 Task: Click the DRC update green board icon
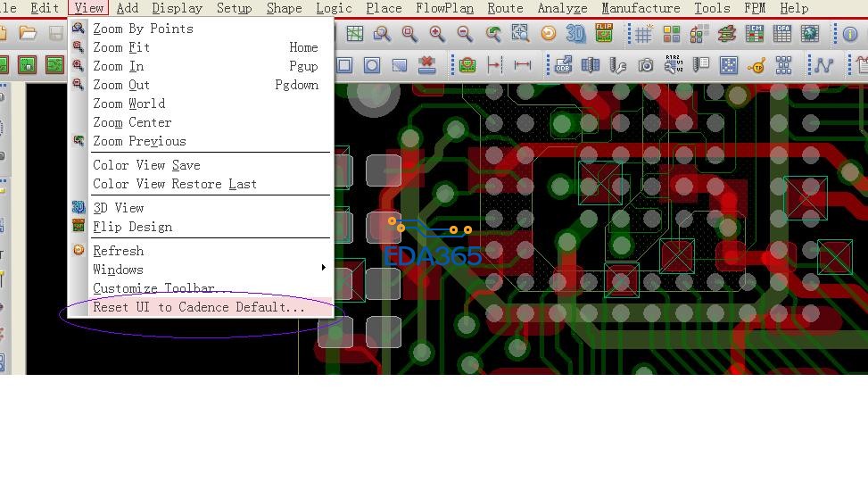467,65
